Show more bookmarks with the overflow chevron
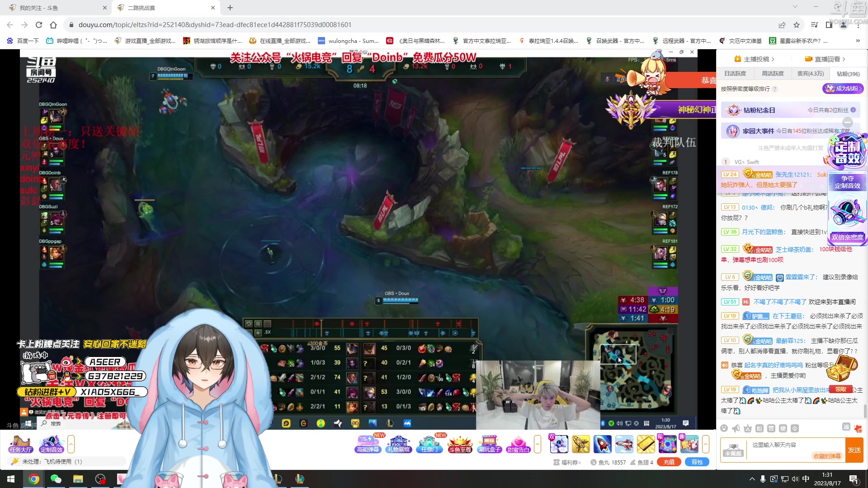Image resolution: width=868 pixels, height=488 pixels. point(858,41)
